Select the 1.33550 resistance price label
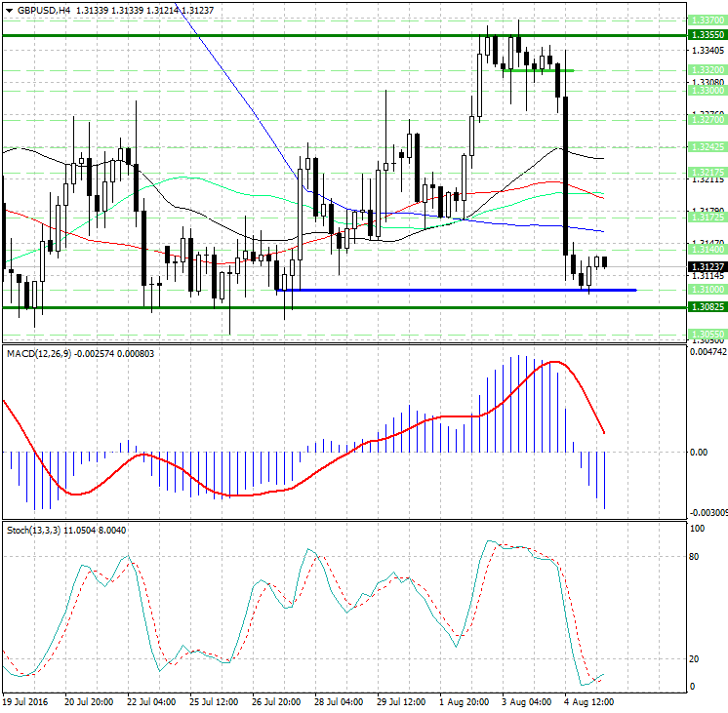Image resolution: width=728 pixels, height=713 pixels. click(x=706, y=33)
